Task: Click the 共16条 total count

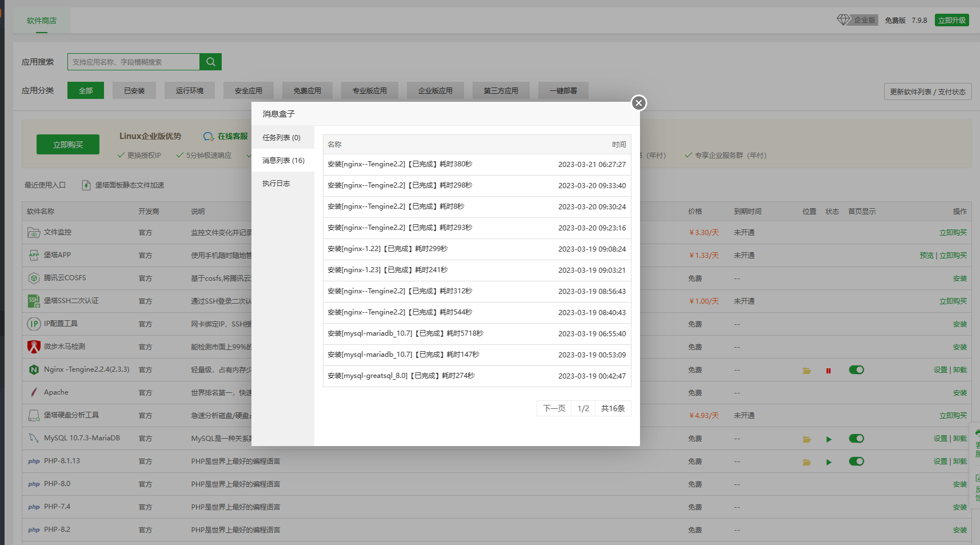Action: 613,408
